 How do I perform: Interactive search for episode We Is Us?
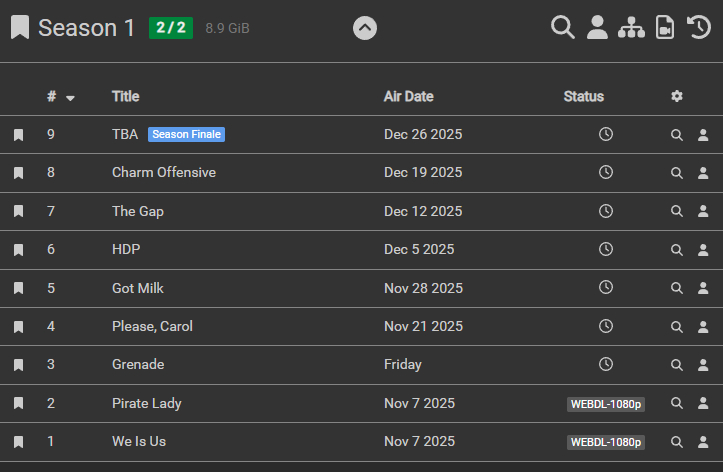[702, 442]
